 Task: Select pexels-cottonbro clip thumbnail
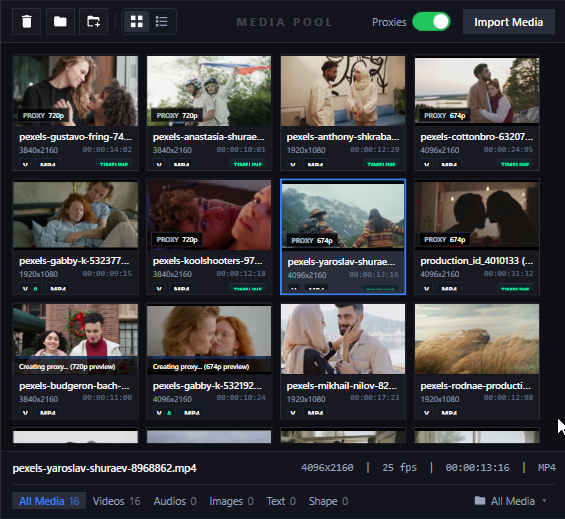[x=477, y=91]
